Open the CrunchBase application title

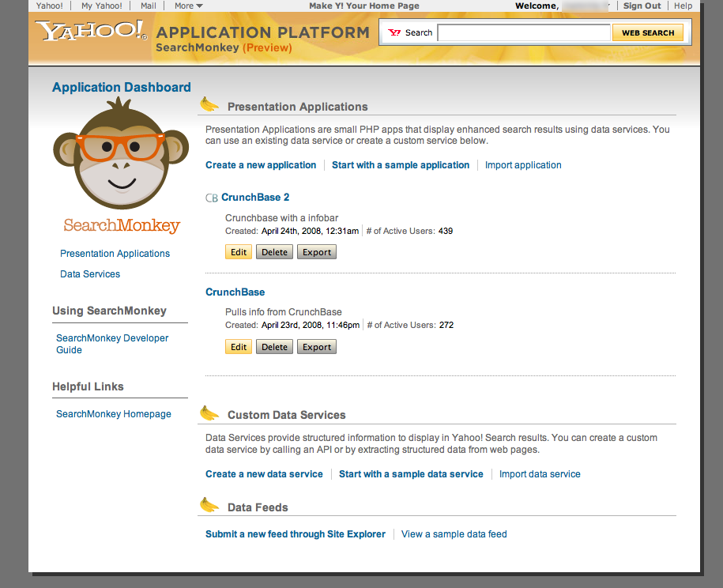235,292
